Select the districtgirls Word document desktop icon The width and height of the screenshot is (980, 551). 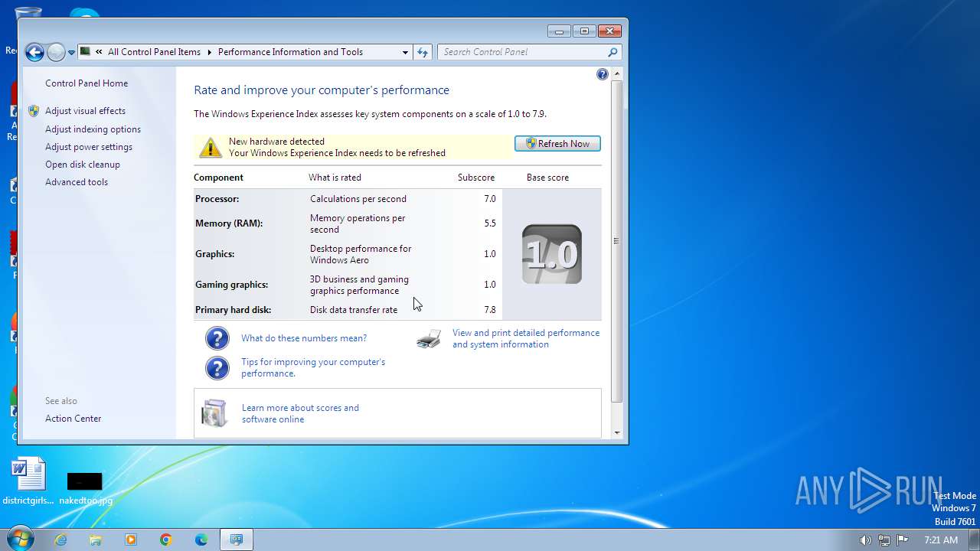29,481
